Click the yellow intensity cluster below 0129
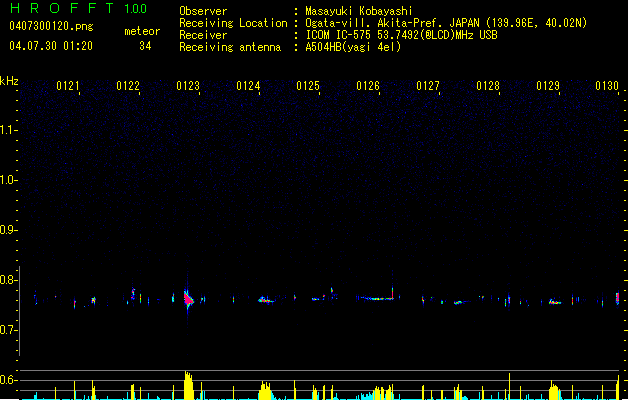This screenshot has height=400, width=629. click(x=554, y=391)
